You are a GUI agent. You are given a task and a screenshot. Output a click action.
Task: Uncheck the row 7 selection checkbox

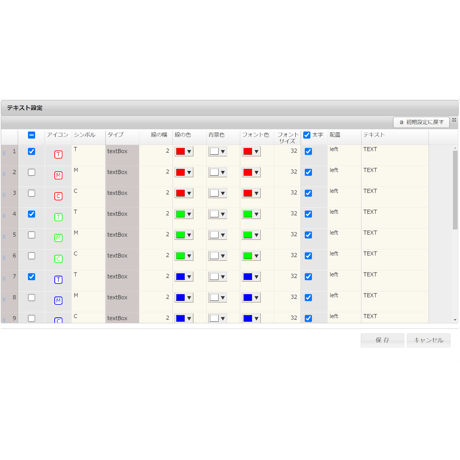coord(31,277)
